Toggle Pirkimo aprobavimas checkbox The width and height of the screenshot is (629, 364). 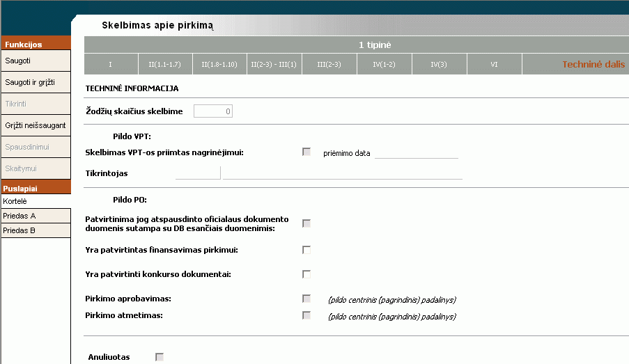point(306,299)
